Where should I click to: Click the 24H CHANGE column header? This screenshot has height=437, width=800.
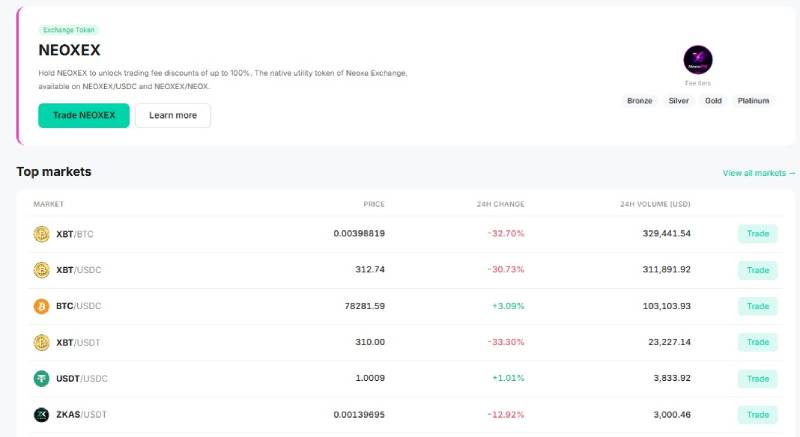(x=501, y=204)
